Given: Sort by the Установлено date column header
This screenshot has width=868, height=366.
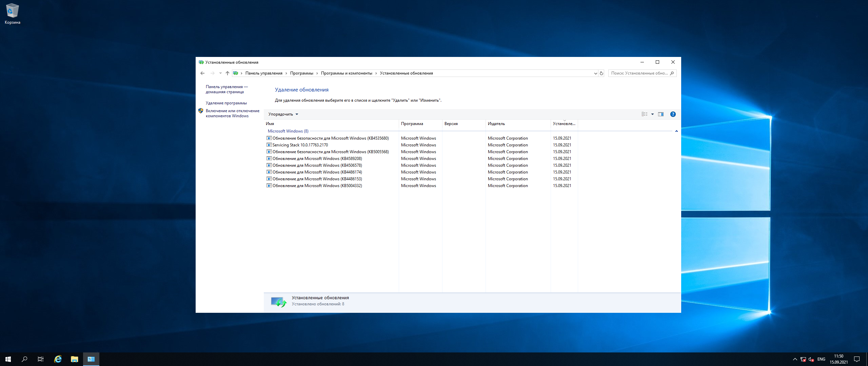Looking at the screenshot, I should [564, 124].
